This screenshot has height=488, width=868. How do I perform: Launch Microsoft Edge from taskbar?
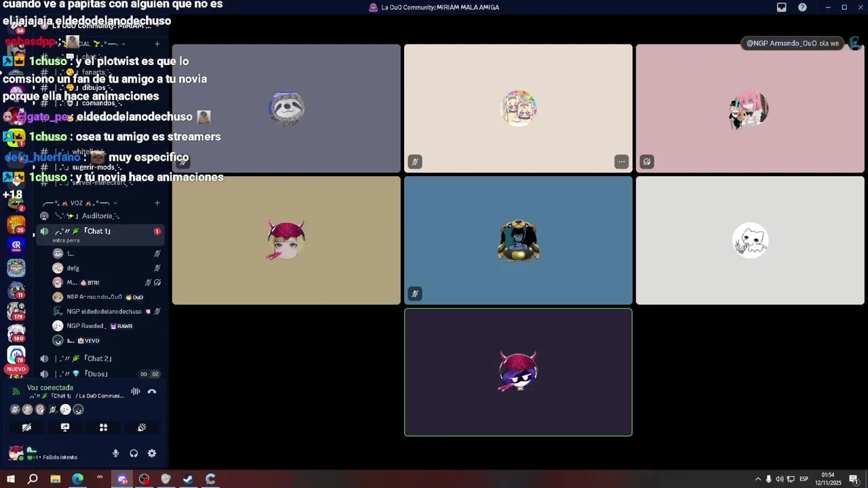point(77,479)
